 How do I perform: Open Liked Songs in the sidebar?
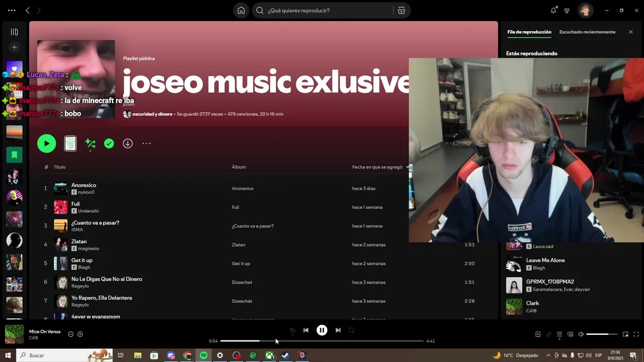14,69
